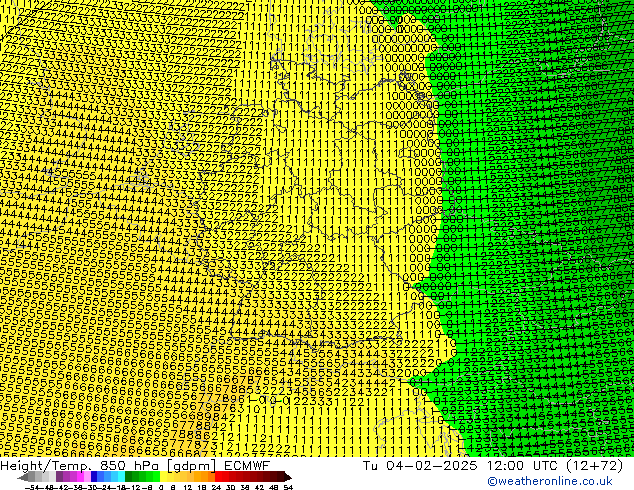The width and height of the screenshot is (634, 490).
Task: Click the 'Tu 04-02-2025' date text
Action: (x=420, y=466)
